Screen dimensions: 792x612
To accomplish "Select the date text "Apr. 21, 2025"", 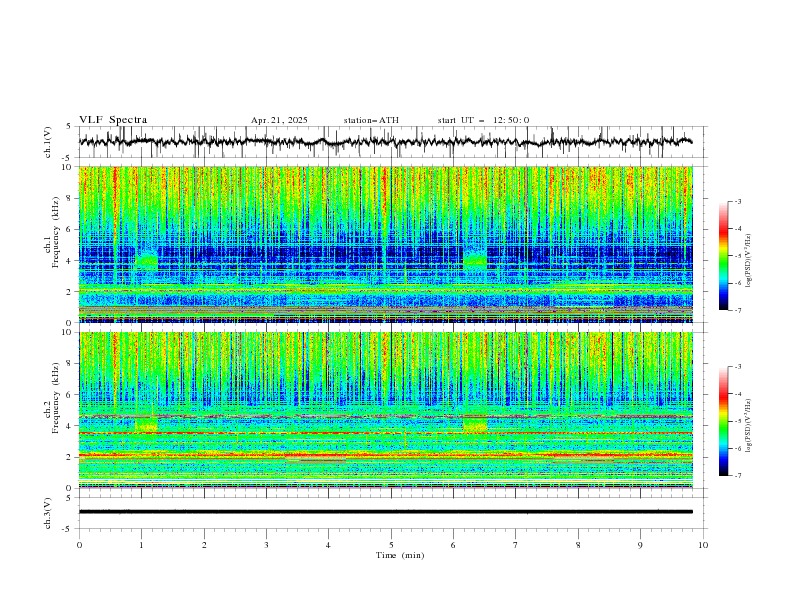I will point(279,120).
